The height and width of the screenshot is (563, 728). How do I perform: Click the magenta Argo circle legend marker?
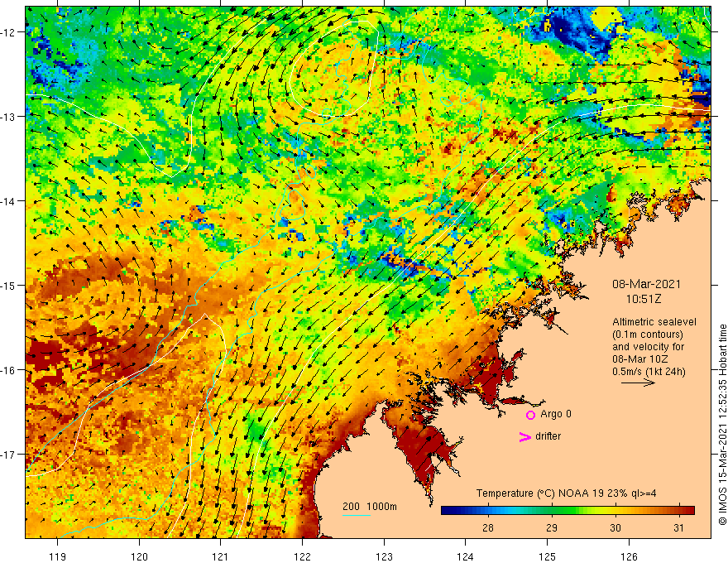(530, 415)
